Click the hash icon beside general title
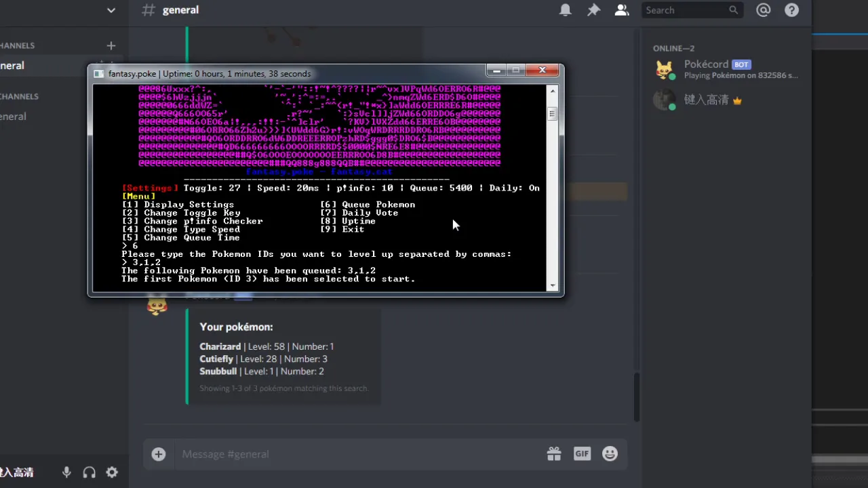 tap(149, 10)
